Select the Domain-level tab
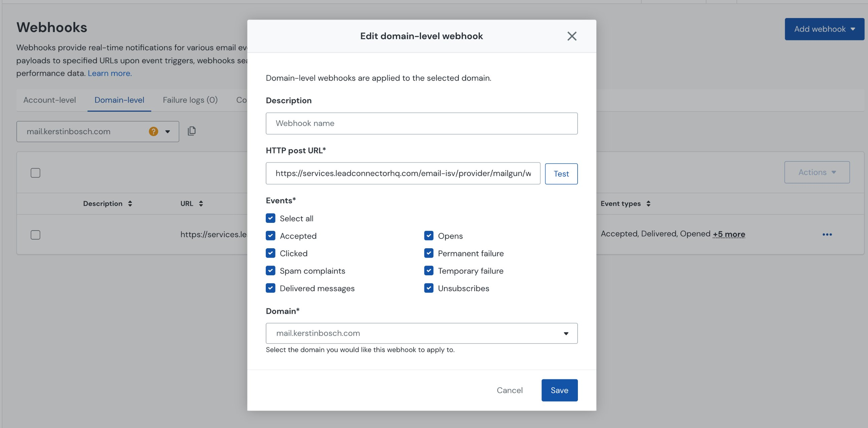Image resolution: width=868 pixels, height=428 pixels. 119,100
